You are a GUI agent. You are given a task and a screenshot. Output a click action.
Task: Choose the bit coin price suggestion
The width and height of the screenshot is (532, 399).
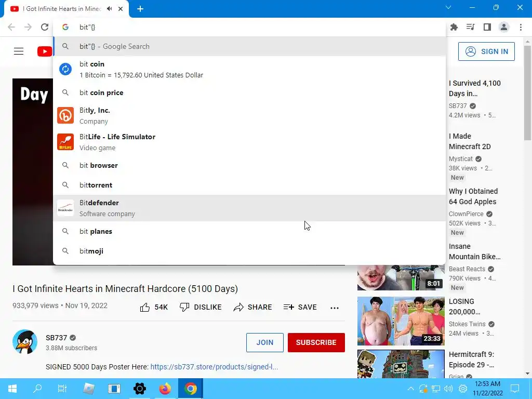pyautogui.click(x=249, y=92)
